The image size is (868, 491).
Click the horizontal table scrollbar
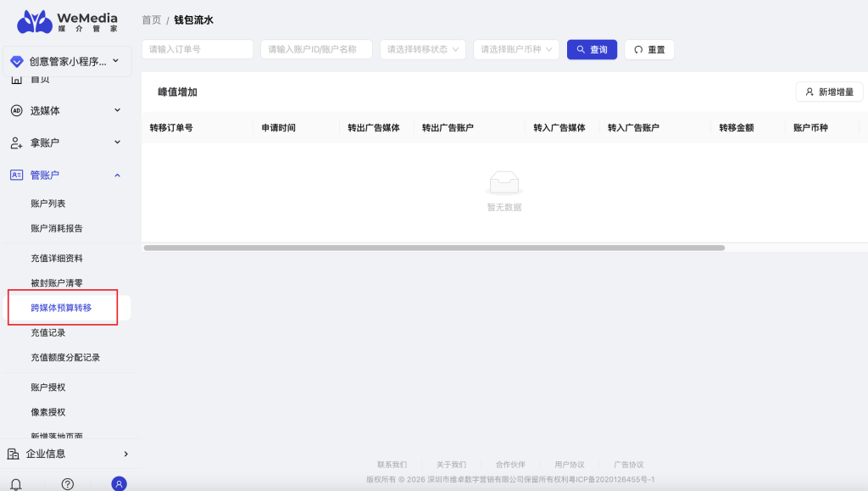pos(434,248)
